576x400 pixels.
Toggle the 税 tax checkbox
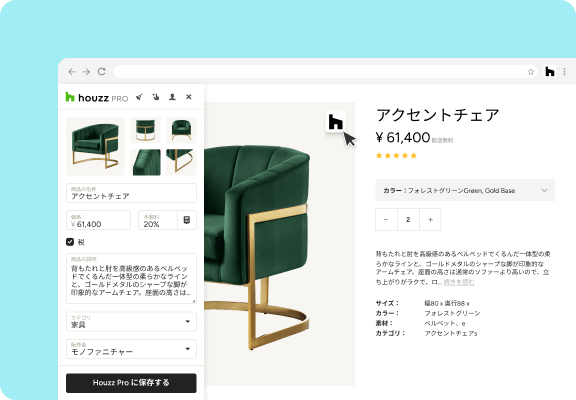[70, 242]
